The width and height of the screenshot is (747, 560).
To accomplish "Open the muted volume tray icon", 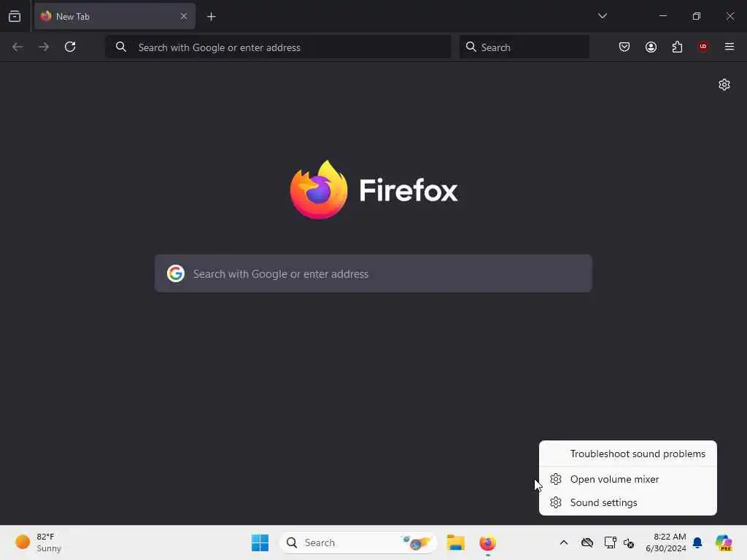I will click(629, 542).
